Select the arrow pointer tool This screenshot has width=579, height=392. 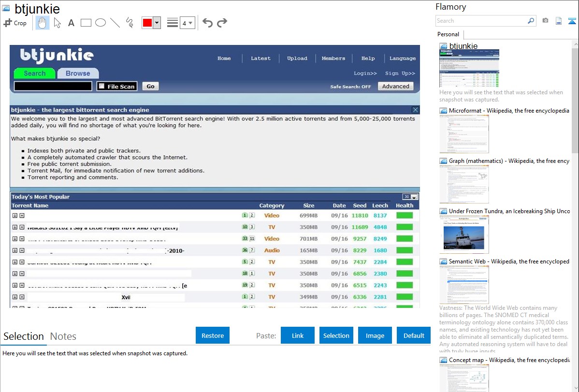click(x=57, y=23)
